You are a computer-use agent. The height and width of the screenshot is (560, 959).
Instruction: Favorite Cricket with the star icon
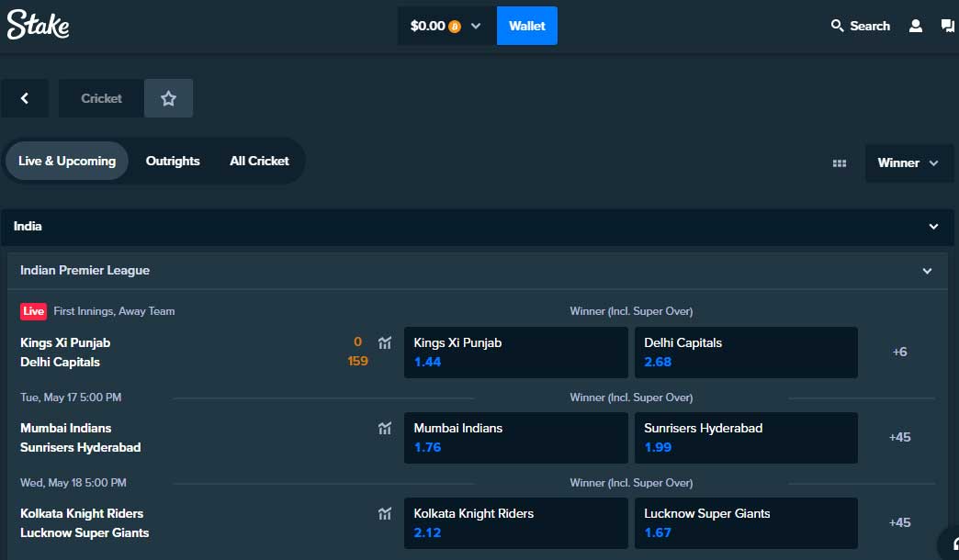click(168, 98)
